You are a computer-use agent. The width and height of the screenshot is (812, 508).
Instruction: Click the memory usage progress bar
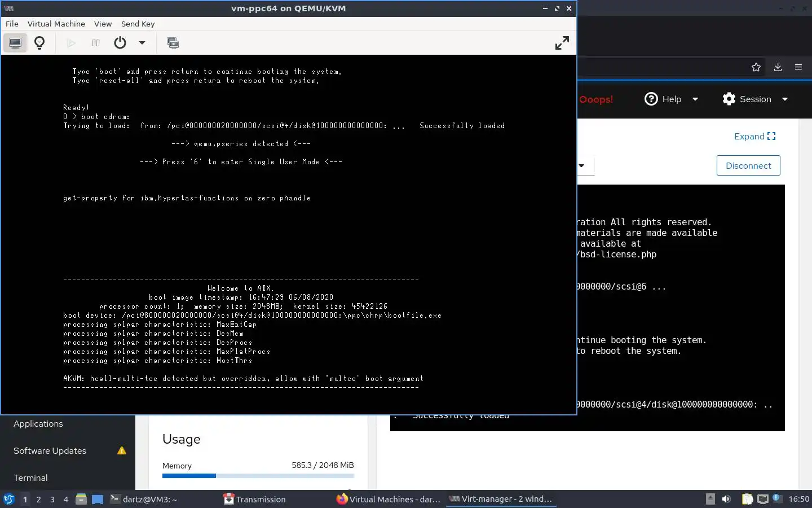pos(258,476)
